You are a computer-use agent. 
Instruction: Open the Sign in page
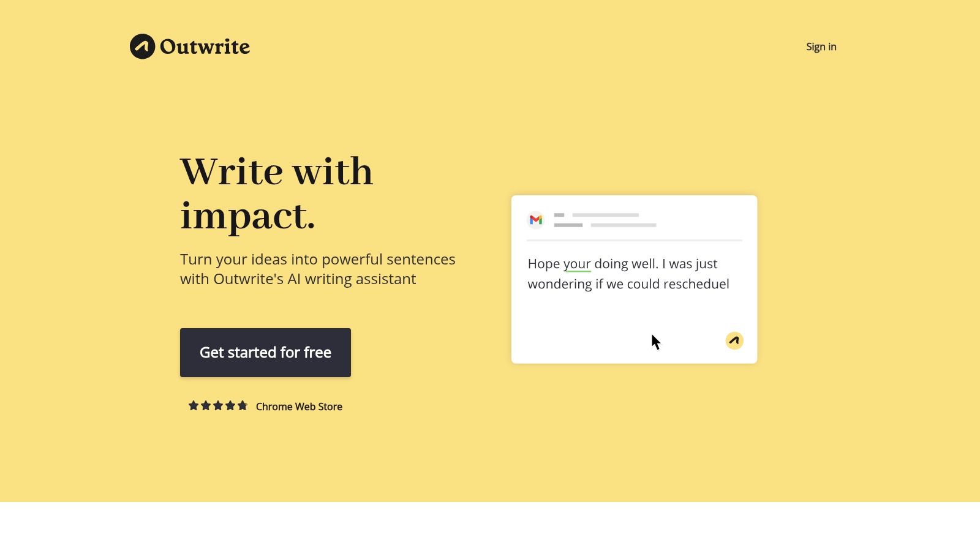821,47
